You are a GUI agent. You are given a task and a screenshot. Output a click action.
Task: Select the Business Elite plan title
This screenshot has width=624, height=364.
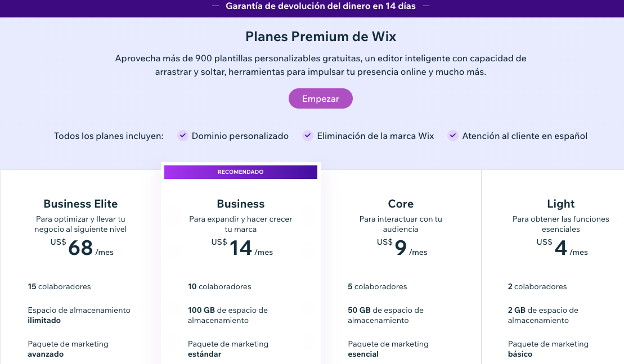80,204
